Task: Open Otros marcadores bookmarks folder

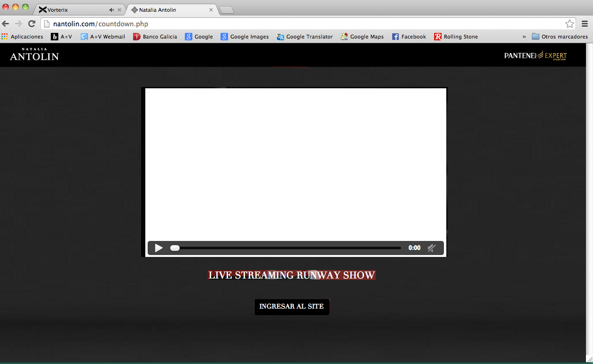Action: coord(560,37)
